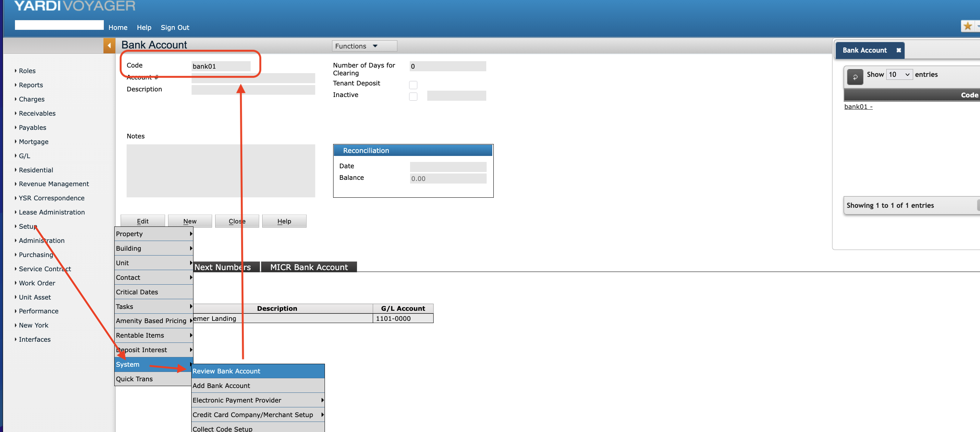Open the Functions dropdown
Screen dimensions: 980x432
tap(364, 46)
